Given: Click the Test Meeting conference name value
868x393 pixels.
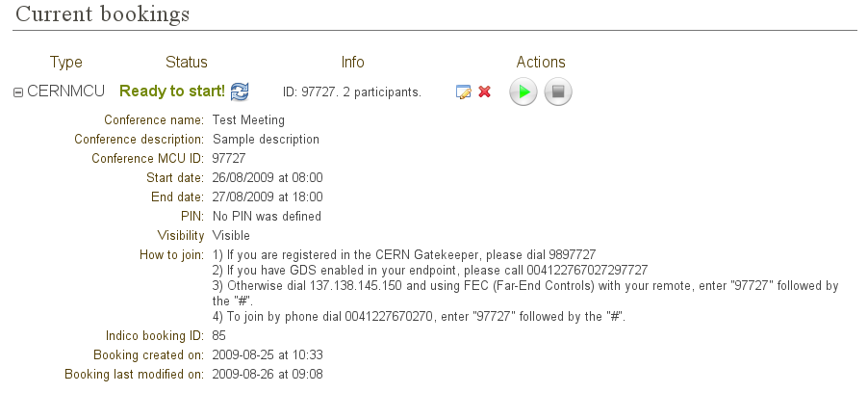Looking at the screenshot, I should coord(248,120).
